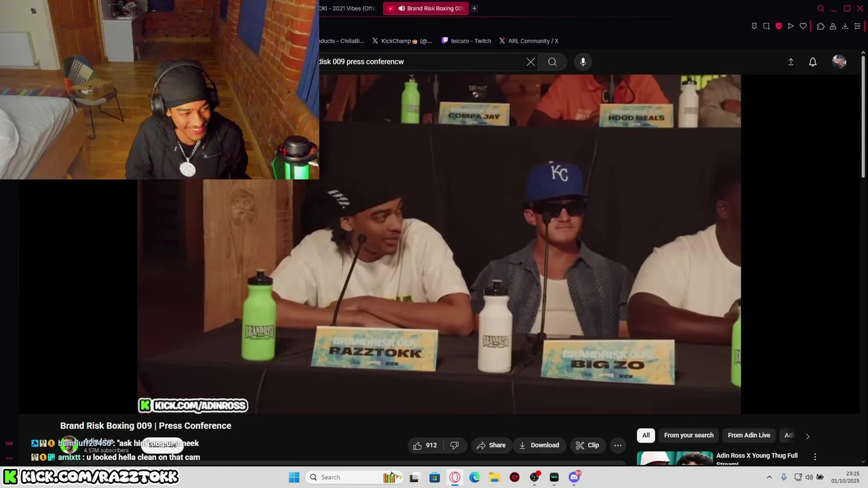The height and width of the screenshot is (488, 868).
Task: Switch to the Brand Risk Boxing 009 tab
Action: (x=425, y=8)
